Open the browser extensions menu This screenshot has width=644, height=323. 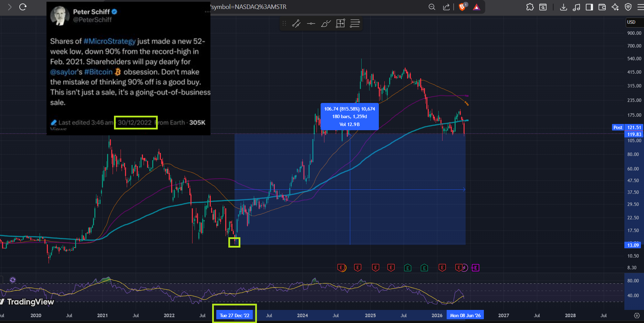point(530,7)
